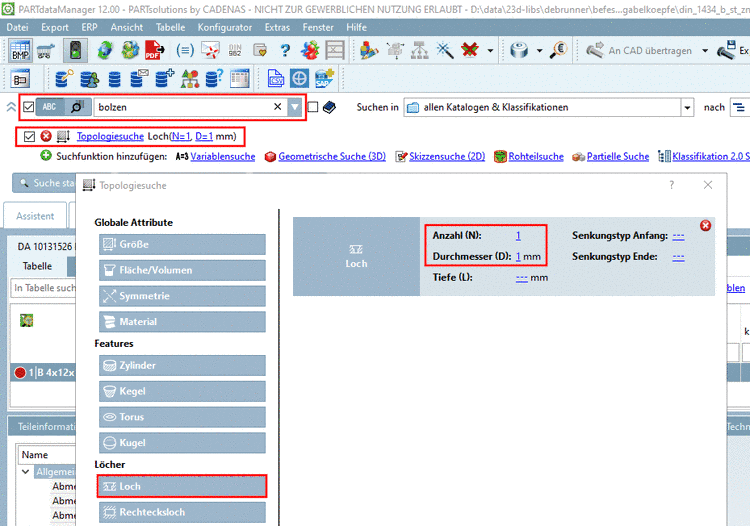Viewport: 750px width, 526px height.
Task: Click the book icon next to search field
Action: (329, 107)
